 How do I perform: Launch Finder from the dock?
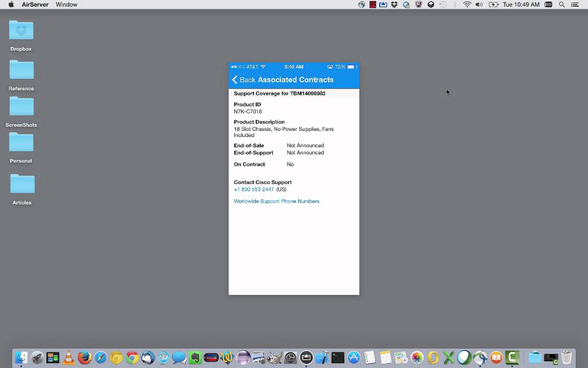(21, 357)
